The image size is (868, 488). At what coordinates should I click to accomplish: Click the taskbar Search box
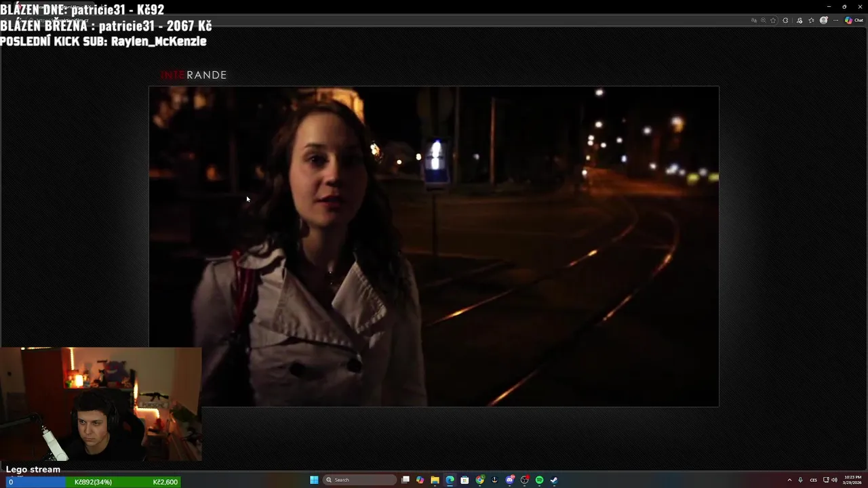(359, 480)
